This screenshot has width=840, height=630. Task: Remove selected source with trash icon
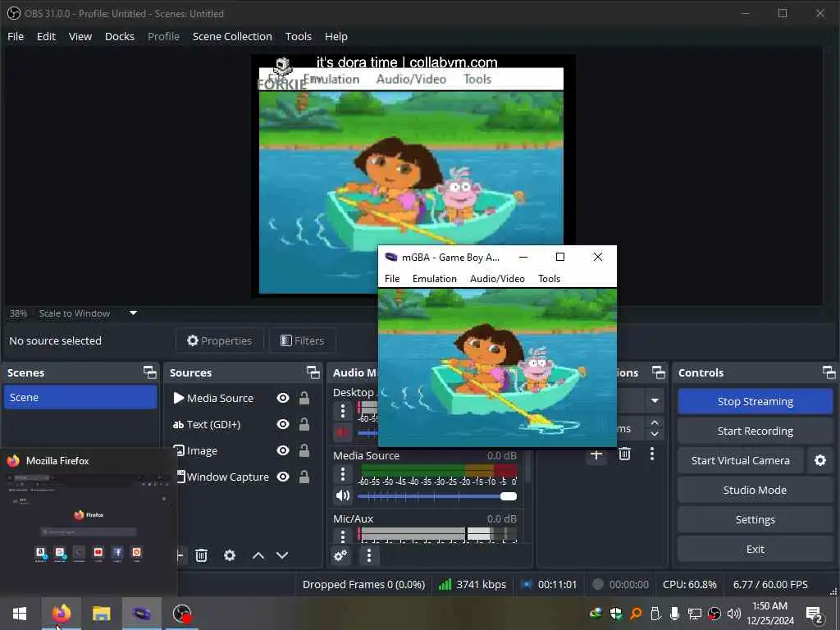pyautogui.click(x=202, y=555)
